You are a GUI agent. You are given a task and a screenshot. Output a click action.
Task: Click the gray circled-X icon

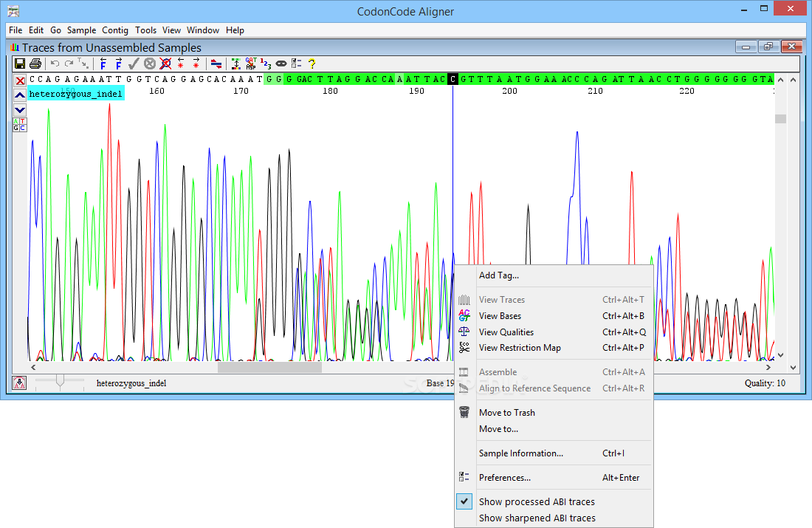(x=150, y=64)
